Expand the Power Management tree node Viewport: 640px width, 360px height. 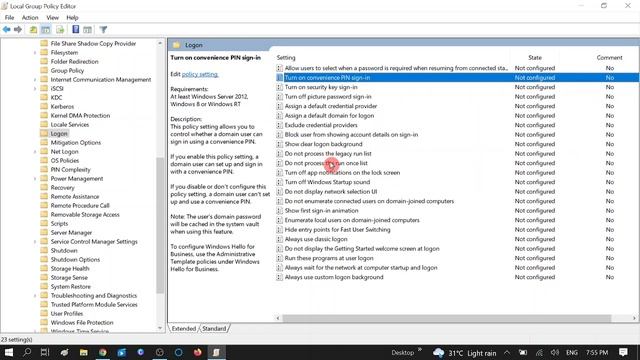[35, 179]
